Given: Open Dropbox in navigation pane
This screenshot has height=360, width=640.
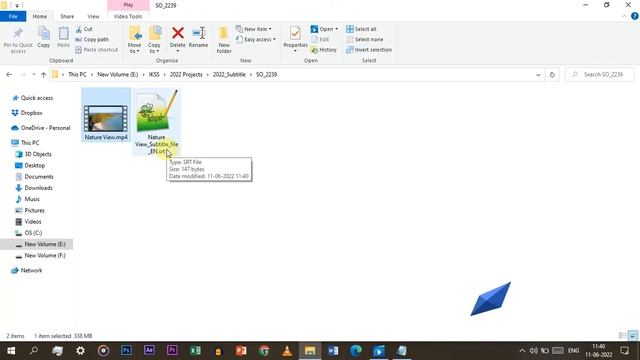Looking at the screenshot, I should [x=27, y=113].
